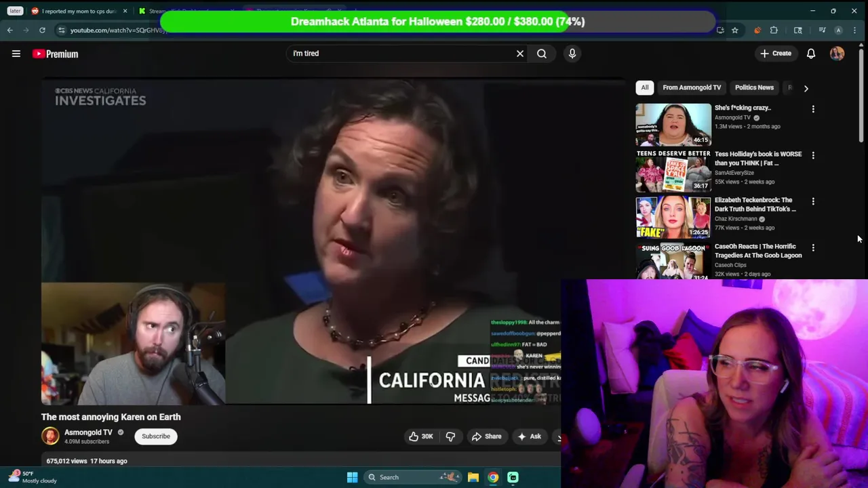The height and width of the screenshot is (488, 868).
Task: Run the search with the magnifier button
Action: [x=542, y=54]
